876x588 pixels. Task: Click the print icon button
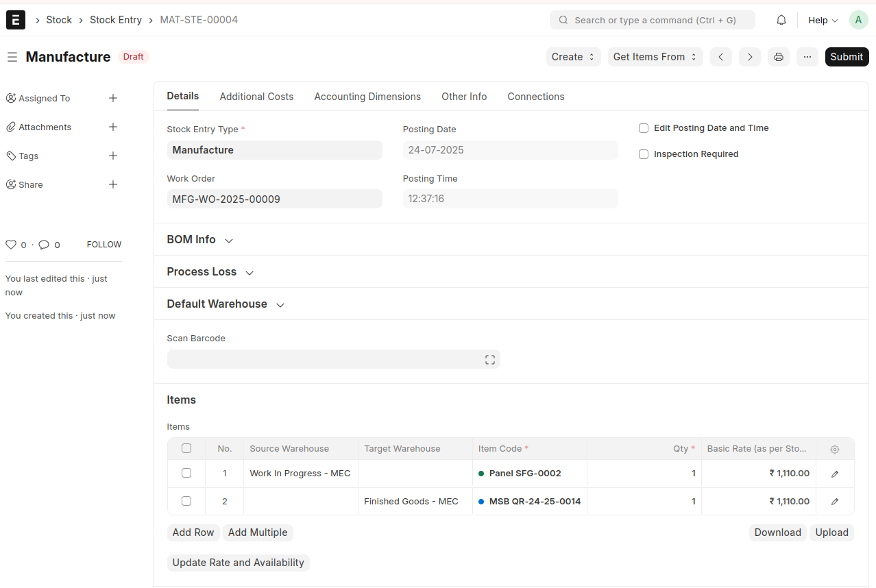778,57
